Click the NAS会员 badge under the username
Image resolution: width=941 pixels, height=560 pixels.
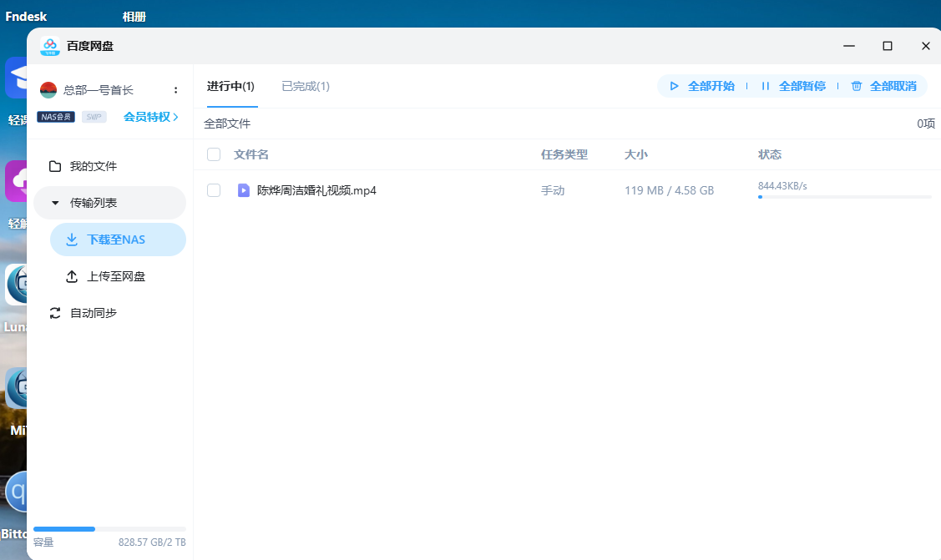pos(54,117)
